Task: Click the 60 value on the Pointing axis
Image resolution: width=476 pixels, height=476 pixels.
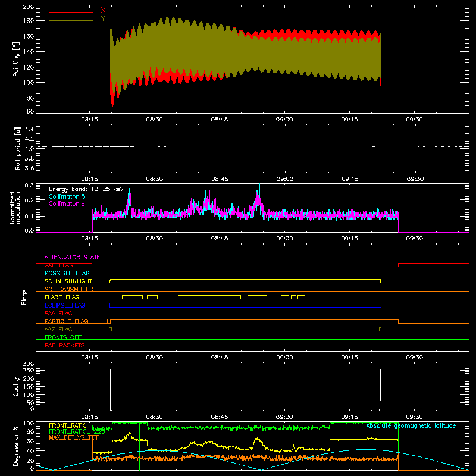Action: 30,111
